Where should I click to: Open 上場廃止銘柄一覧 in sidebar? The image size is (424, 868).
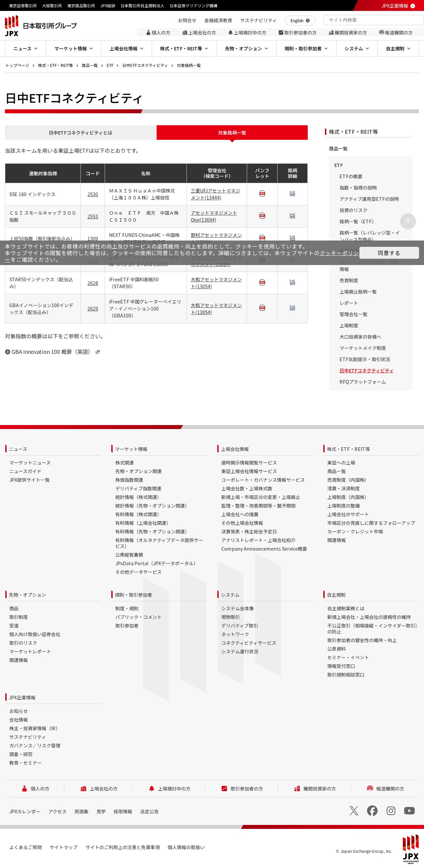[x=358, y=292]
